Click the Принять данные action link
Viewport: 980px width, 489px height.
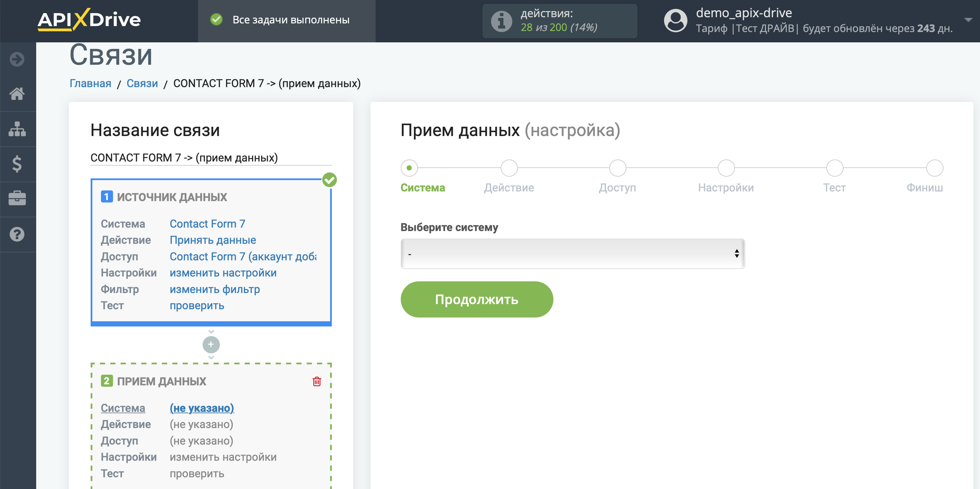coord(213,240)
